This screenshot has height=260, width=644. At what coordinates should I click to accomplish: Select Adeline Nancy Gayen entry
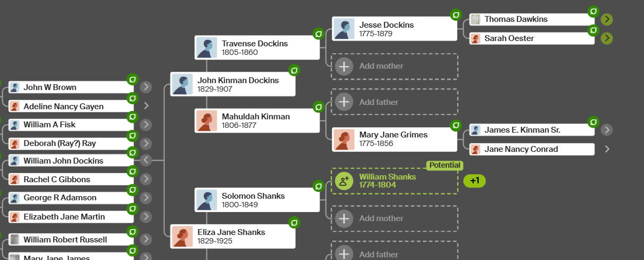tap(71, 106)
